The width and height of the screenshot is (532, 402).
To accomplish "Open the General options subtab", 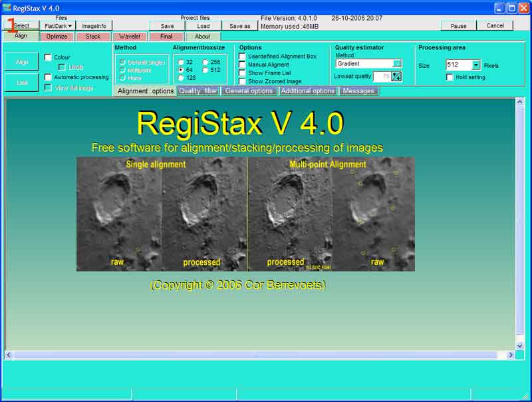I will 249,91.
